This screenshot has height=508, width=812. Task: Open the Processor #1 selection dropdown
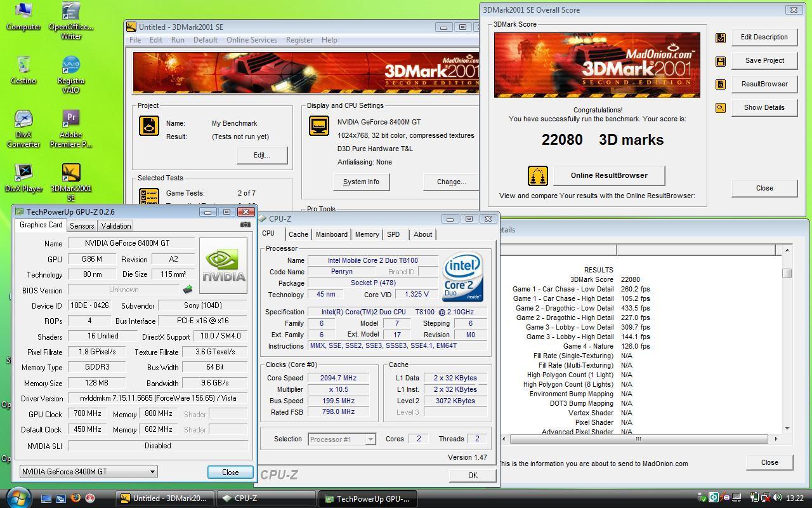click(x=342, y=439)
